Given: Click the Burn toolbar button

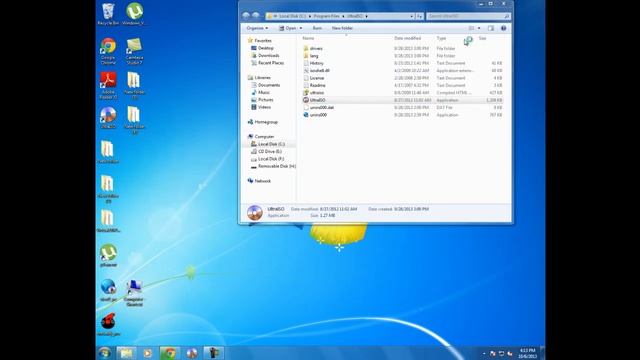Looking at the screenshot, I should point(317,28).
